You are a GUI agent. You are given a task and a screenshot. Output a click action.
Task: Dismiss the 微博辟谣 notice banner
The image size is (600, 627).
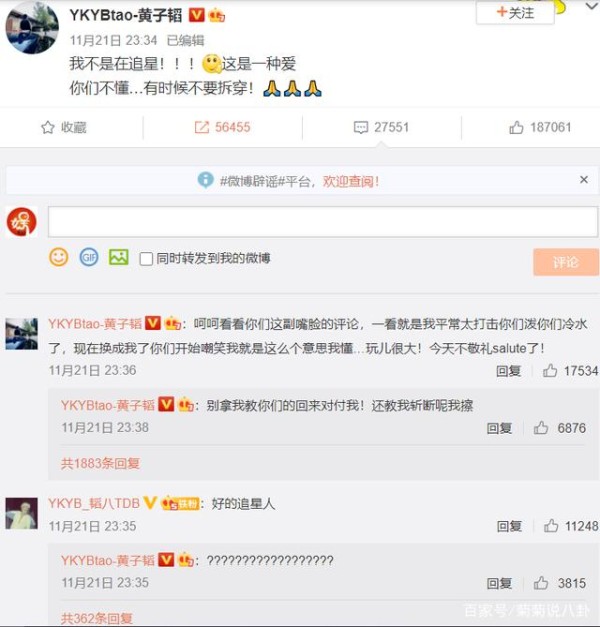584,180
